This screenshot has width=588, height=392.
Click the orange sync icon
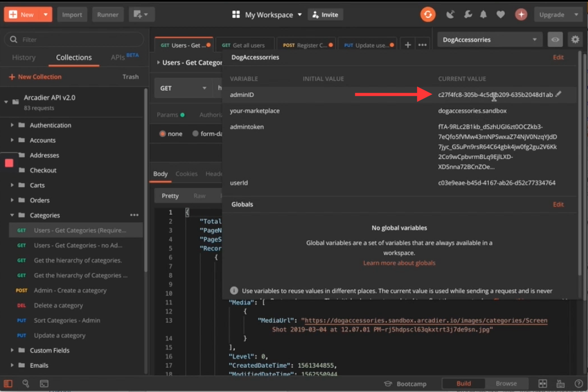(428, 15)
